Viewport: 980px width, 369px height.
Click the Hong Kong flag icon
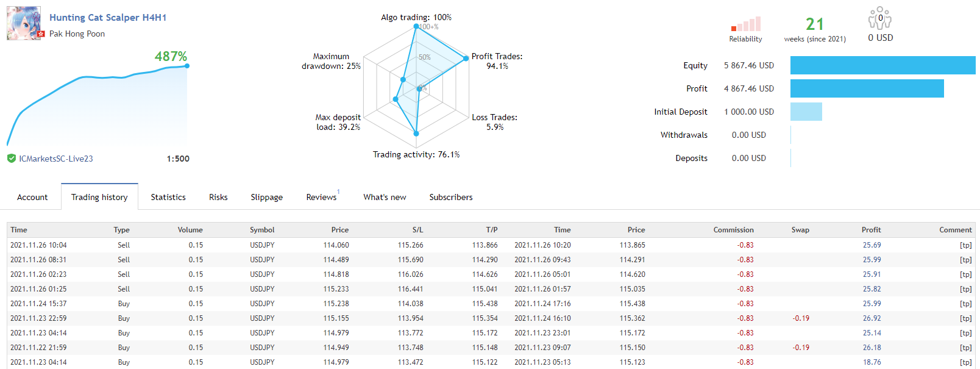[41, 34]
